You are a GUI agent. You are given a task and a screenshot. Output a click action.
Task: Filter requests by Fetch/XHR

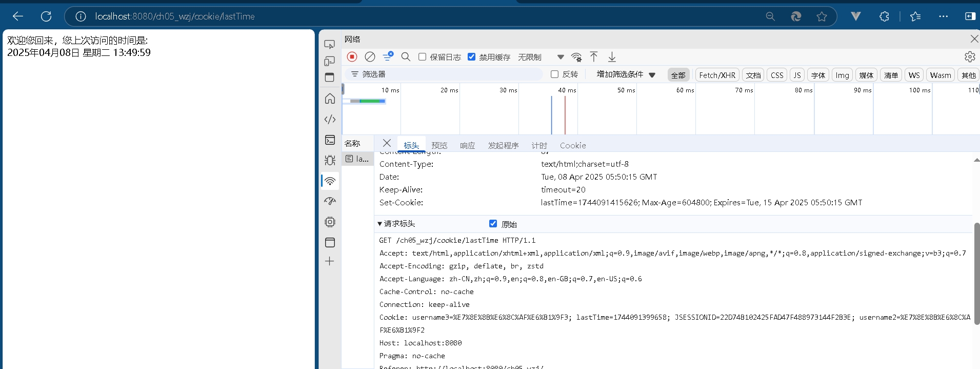pos(717,75)
